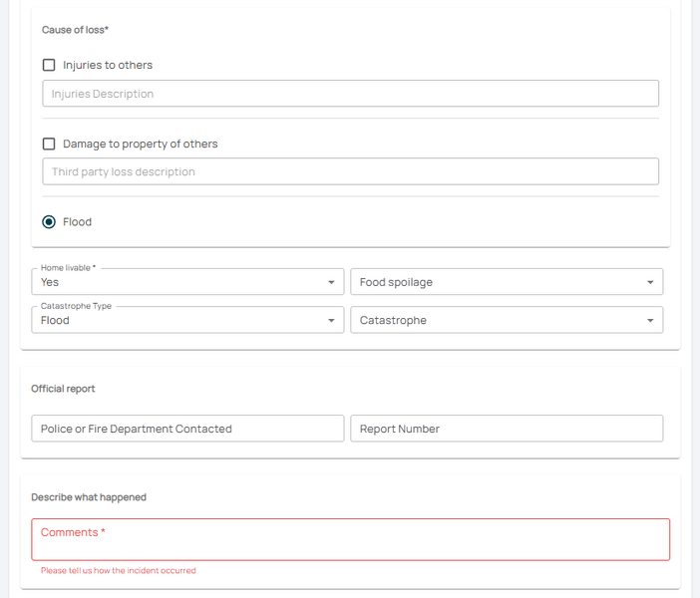
Task: Click the Food spoilage dropdown arrow icon
Action: tap(650, 283)
